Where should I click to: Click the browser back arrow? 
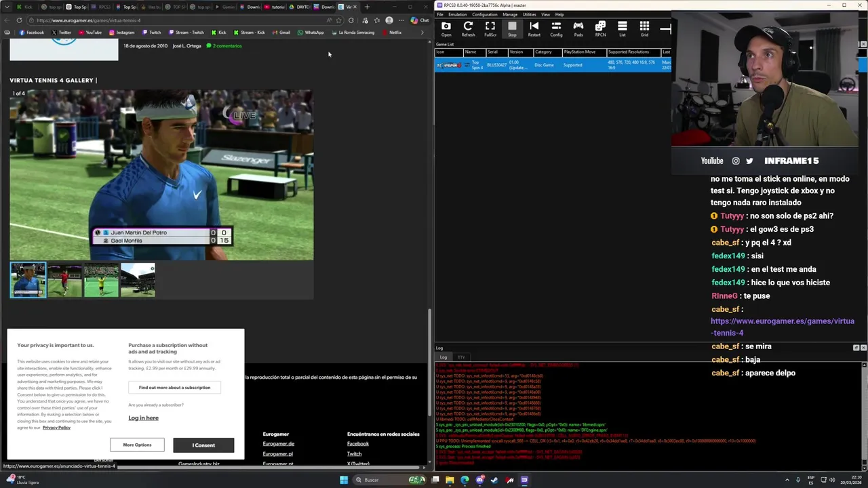[x=7, y=20]
